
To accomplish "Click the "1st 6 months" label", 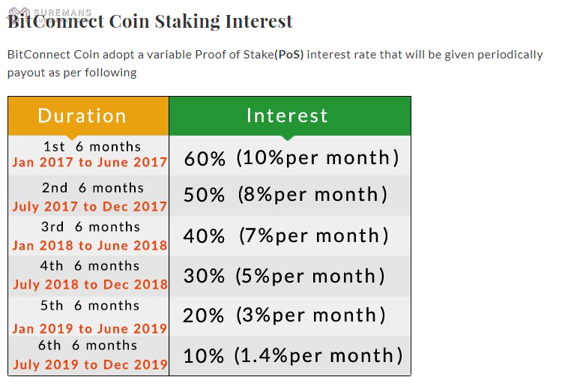I will [92, 147].
